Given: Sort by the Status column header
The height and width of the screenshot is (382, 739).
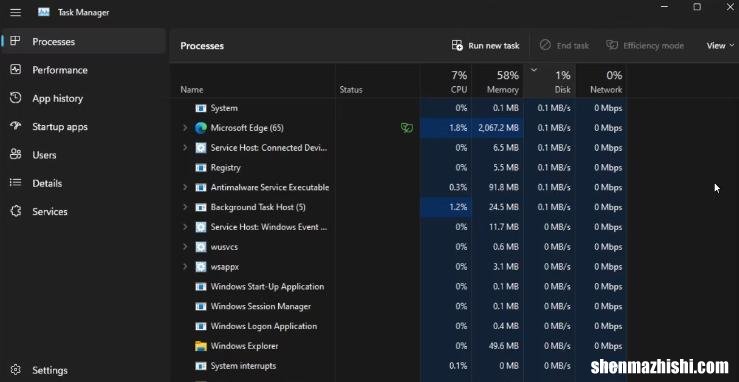Looking at the screenshot, I should coord(351,89).
